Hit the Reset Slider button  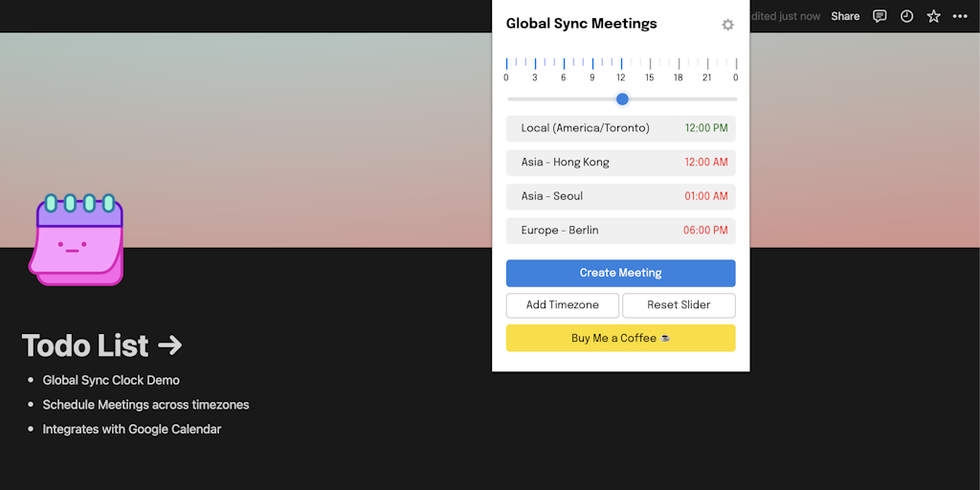679,305
